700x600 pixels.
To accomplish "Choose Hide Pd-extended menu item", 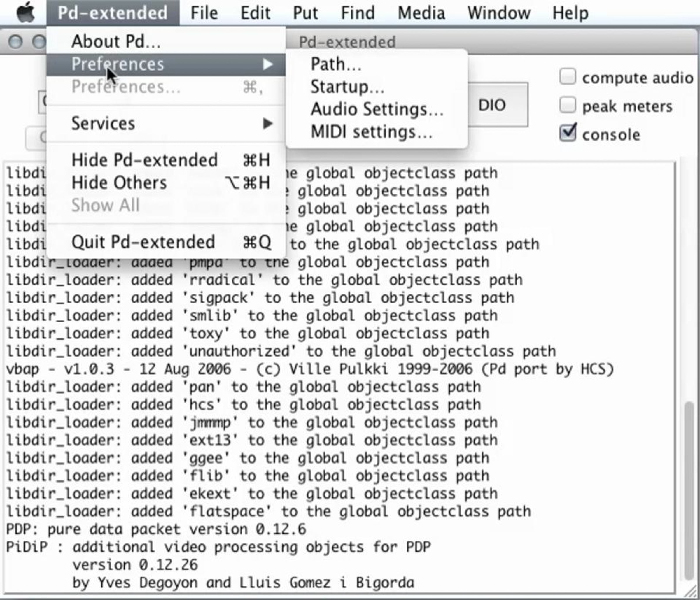I will (145, 160).
